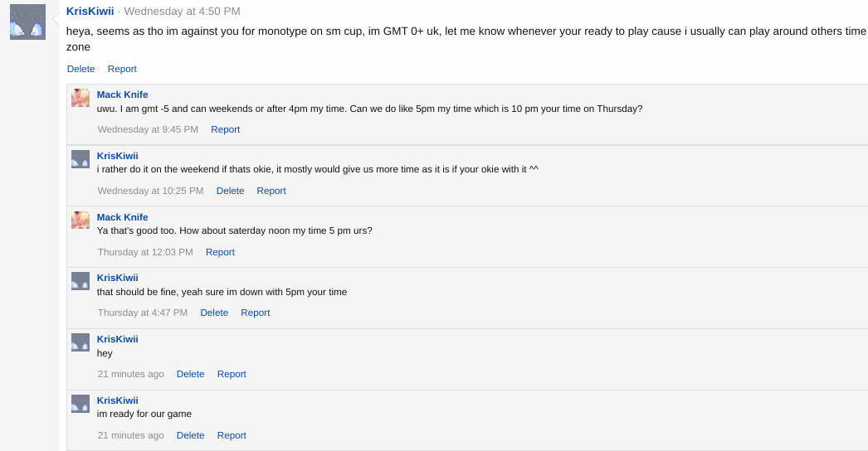Click KrisKiwii's avatar beside the 5pm reply
Screen dimensions: 868x451
pos(80,281)
